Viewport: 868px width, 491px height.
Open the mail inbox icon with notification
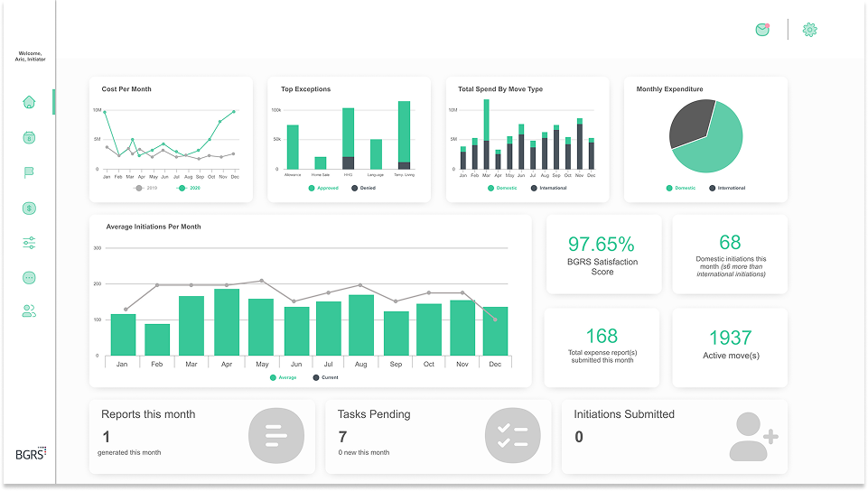coord(763,30)
